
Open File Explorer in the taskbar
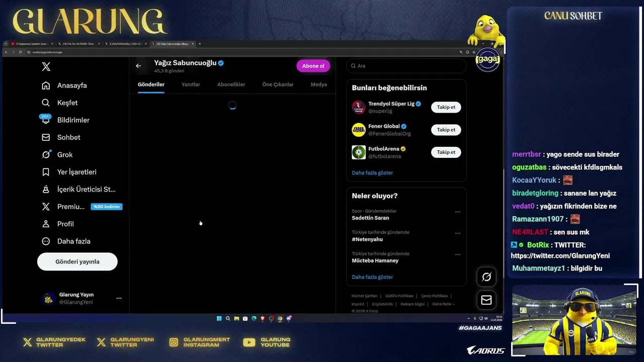pyautogui.click(x=236, y=318)
